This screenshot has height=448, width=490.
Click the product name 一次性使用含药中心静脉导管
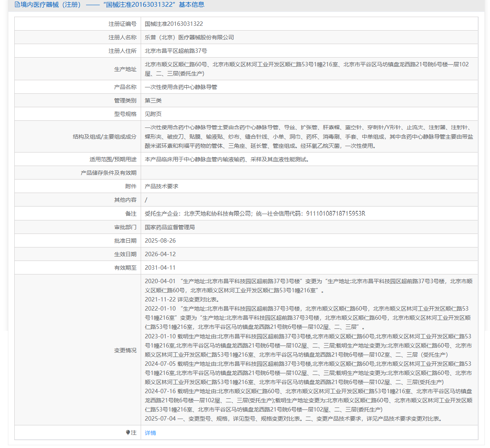[181, 87]
